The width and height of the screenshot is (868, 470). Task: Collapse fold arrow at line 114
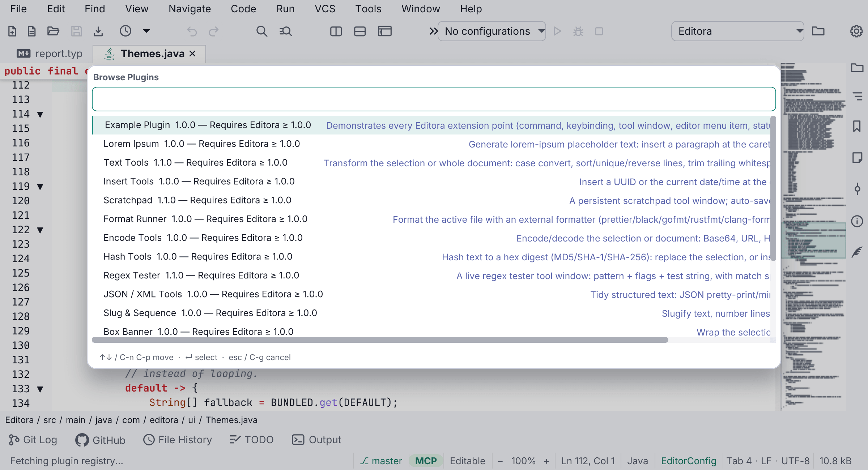click(40, 115)
